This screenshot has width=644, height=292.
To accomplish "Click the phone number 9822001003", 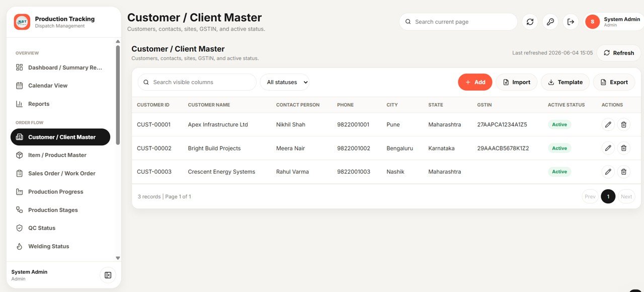I will [354, 172].
